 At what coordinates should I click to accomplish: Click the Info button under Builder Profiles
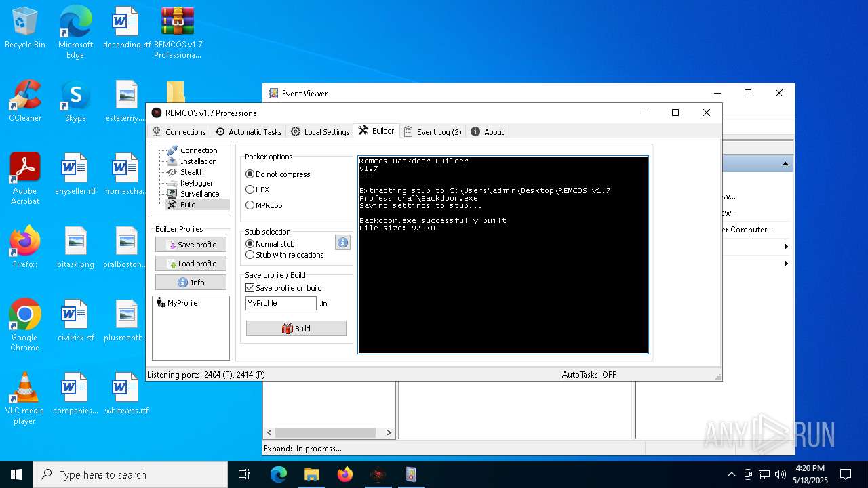click(x=191, y=283)
